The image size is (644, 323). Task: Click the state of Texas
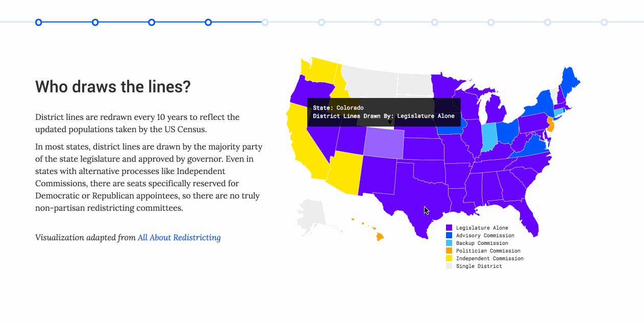pos(413,196)
